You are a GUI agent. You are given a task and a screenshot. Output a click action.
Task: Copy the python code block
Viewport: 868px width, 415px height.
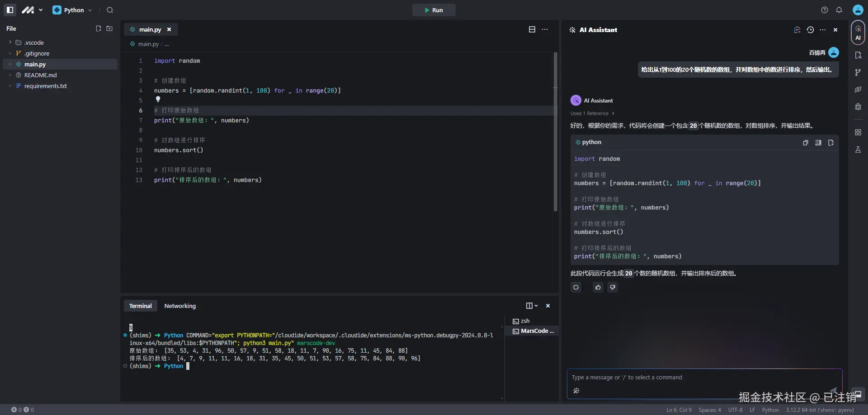pyautogui.click(x=806, y=143)
